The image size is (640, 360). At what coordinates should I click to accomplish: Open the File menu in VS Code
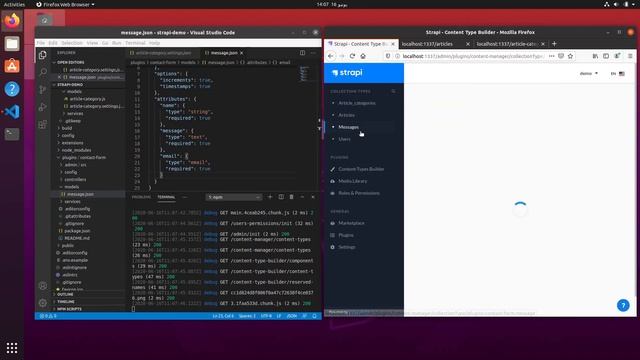pos(41,43)
